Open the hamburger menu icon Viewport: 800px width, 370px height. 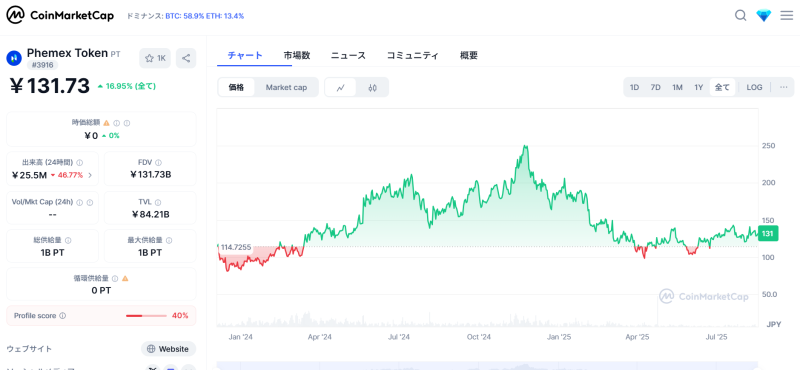(x=787, y=15)
